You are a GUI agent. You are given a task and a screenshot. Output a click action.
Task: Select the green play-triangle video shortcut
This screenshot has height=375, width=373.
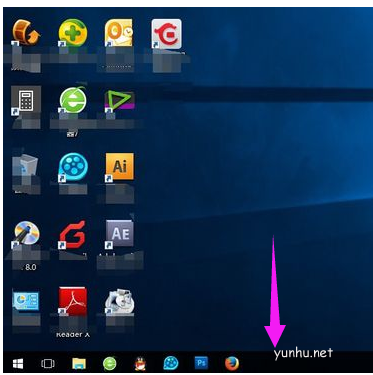[120, 101]
